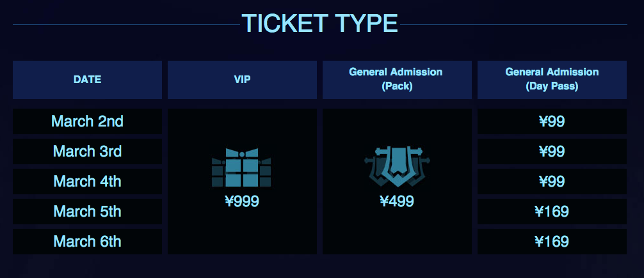644x278 pixels.
Task: Click the TICKET TYPE heading
Action: pos(319,24)
